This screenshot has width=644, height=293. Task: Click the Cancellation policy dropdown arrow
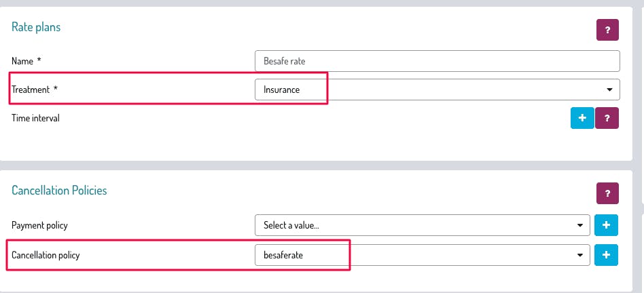(579, 255)
